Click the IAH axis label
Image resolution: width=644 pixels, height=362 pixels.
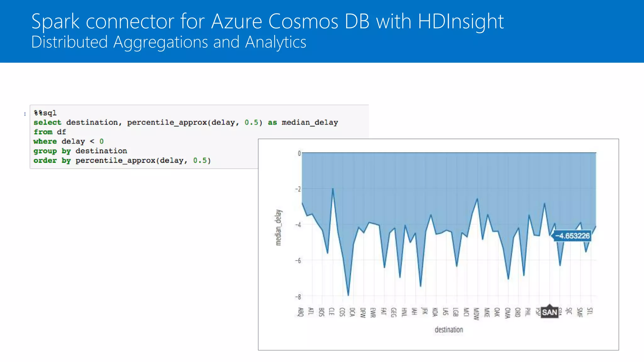tap(414, 311)
